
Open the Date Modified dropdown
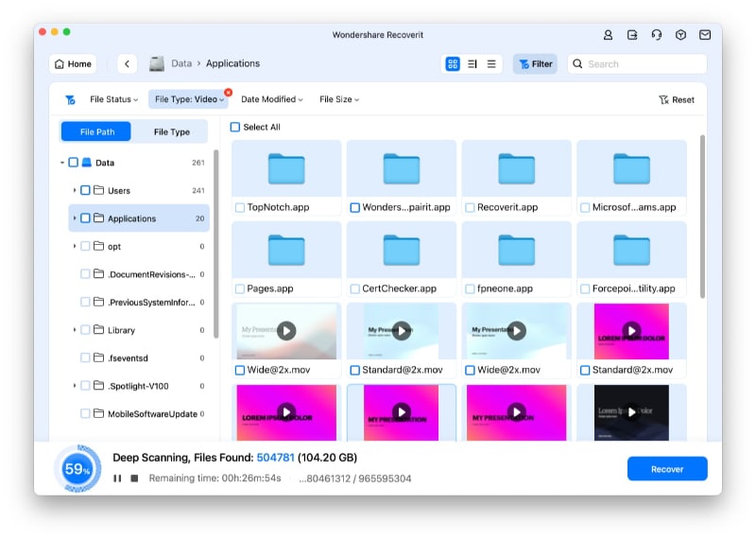(272, 99)
